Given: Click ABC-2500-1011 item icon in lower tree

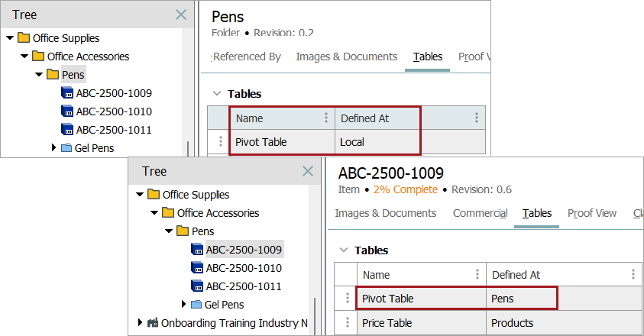Looking at the screenshot, I should tap(197, 286).
